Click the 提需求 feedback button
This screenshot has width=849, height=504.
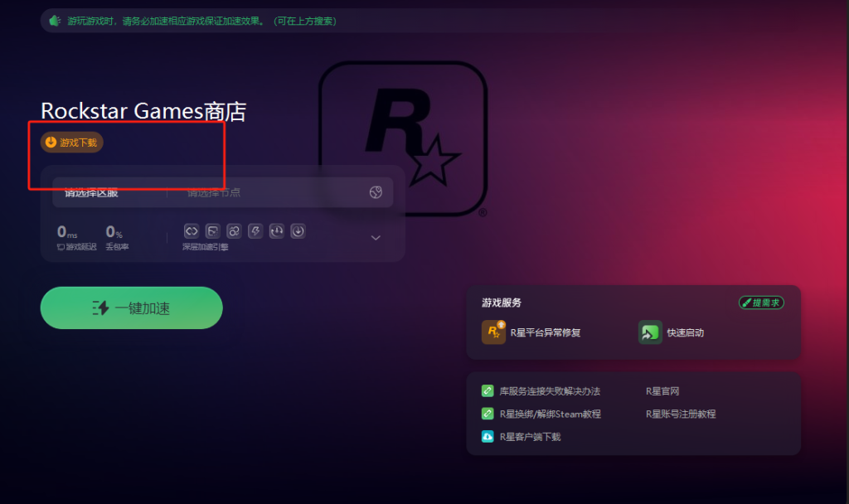[x=761, y=303]
